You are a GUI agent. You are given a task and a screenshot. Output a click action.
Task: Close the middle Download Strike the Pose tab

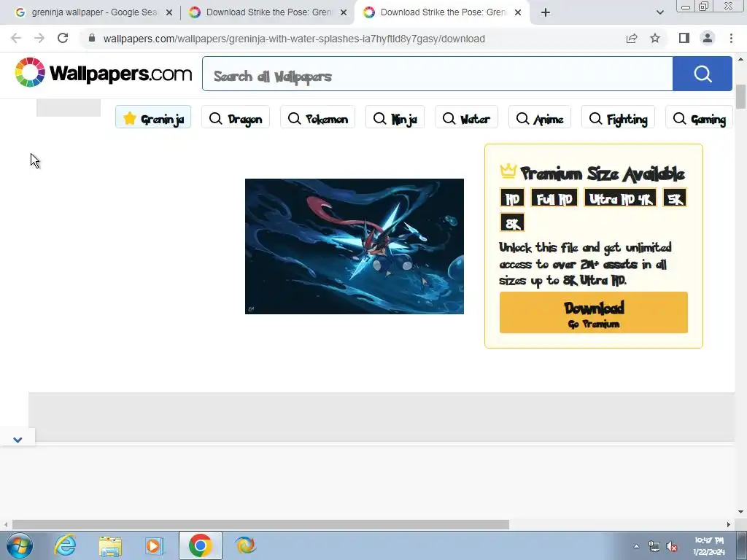click(344, 13)
